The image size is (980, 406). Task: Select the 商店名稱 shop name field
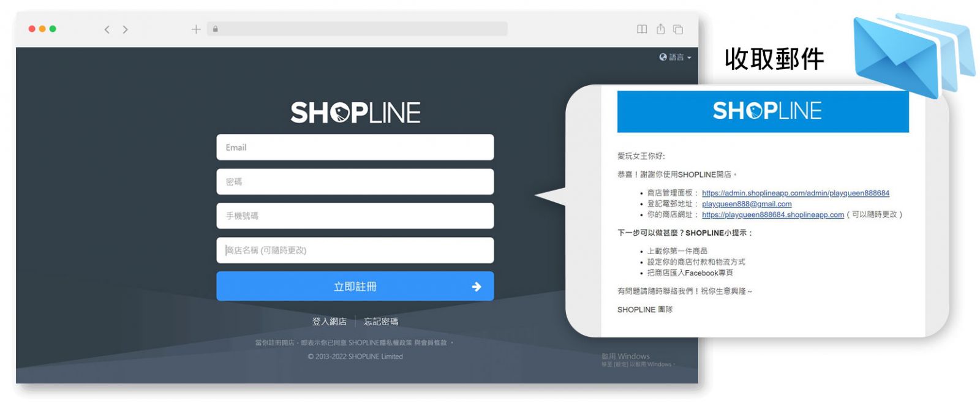355,250
